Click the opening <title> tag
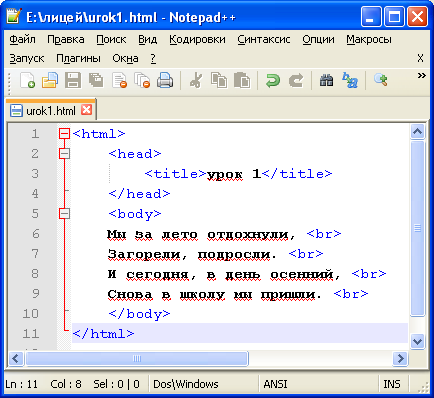The image size is (434, 398). [x=176, y=174]
